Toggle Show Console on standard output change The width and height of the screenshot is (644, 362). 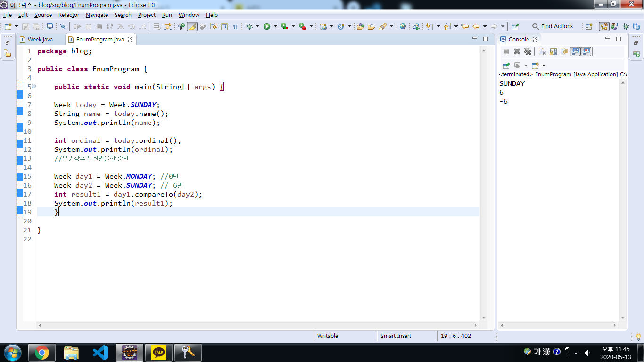tap(575, 51)
